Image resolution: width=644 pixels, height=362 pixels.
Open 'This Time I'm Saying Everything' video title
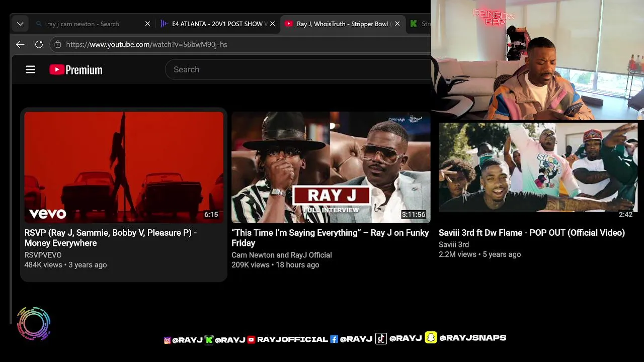click(x=330, y=238)
